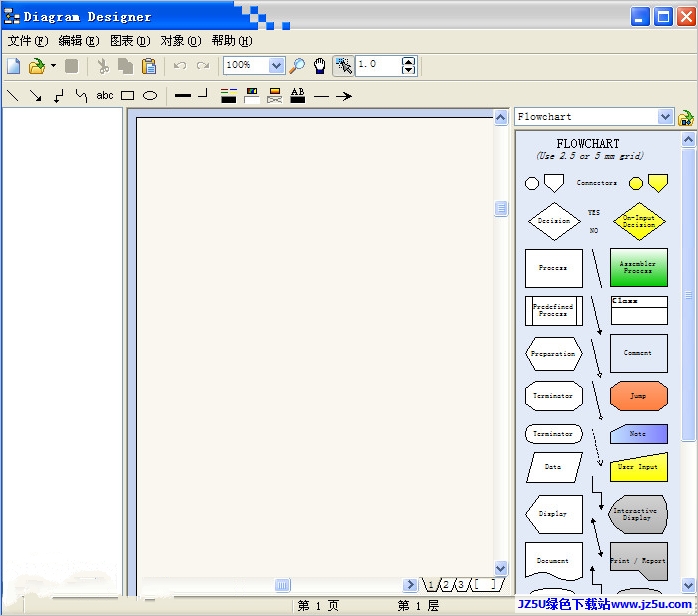The width and height of the screenshot is (698, 616).
Task: Select the straight line drawing tool
Action: 13,96
